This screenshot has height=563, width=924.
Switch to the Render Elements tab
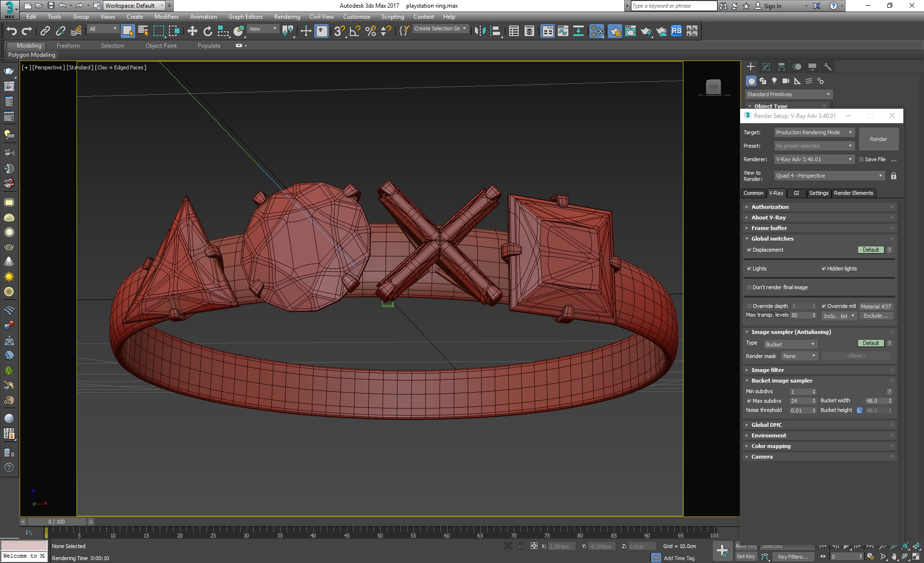853,193
